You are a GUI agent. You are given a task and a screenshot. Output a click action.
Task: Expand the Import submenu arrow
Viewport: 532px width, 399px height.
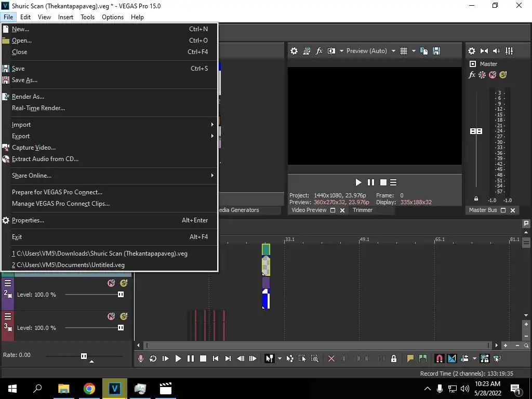pos(212,125)
